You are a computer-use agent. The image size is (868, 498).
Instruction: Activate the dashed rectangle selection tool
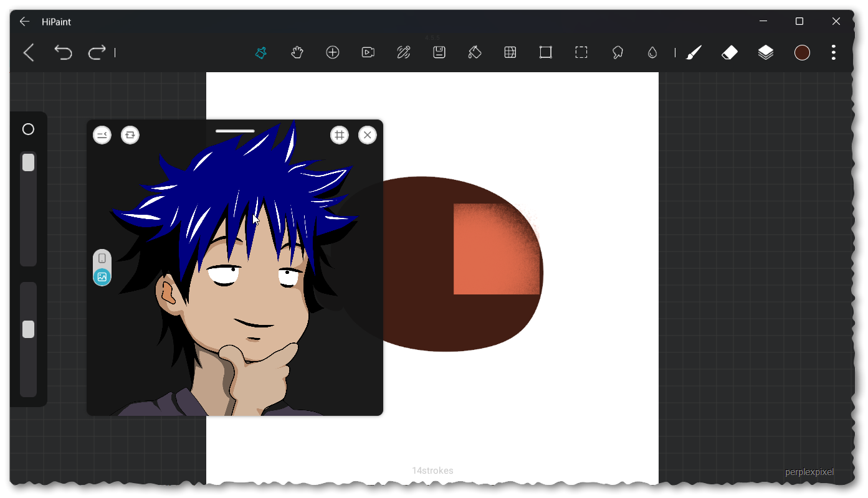581,52
